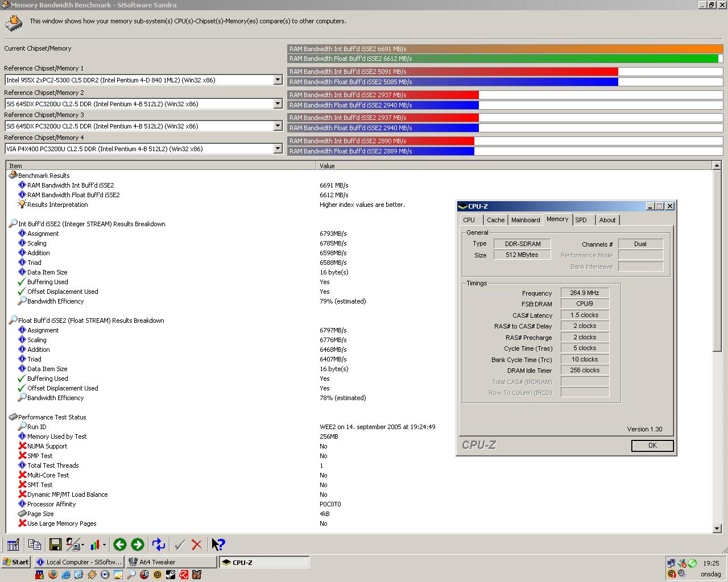Click the green forward arrow button

coord(138,545)
